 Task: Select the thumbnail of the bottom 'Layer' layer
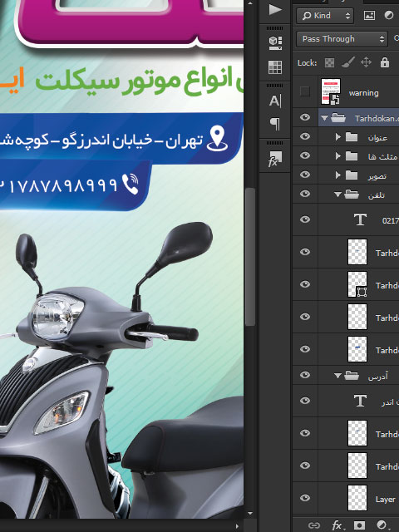pyautogui.click(x=357, y=498)
